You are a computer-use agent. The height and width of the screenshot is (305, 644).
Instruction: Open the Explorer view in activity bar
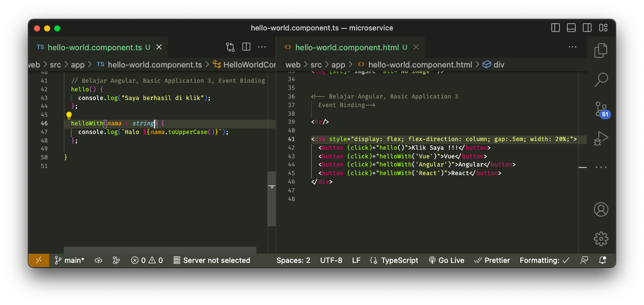[601, 50]
